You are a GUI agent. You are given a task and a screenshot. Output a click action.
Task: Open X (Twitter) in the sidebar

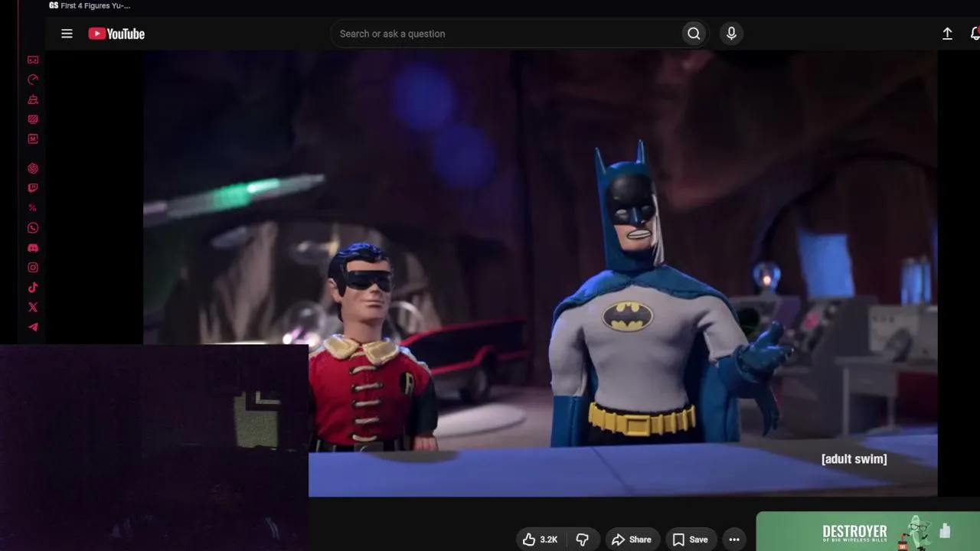pos(33,308)
